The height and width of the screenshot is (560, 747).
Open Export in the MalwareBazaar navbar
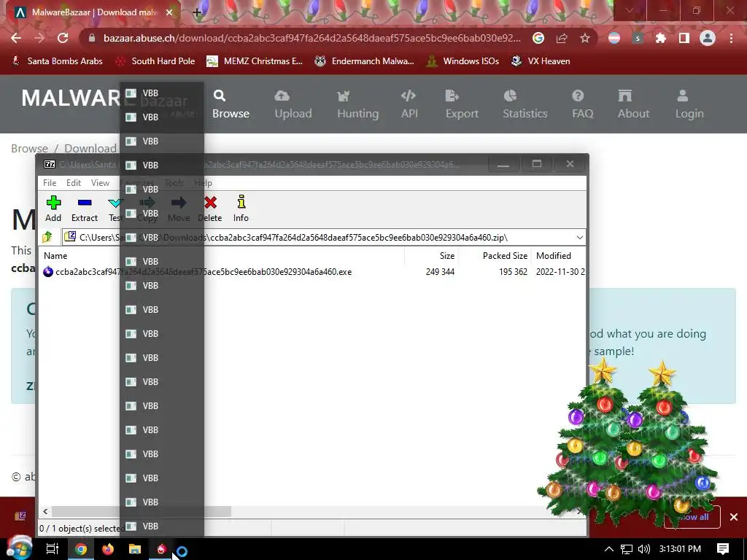tap(462, 104)
